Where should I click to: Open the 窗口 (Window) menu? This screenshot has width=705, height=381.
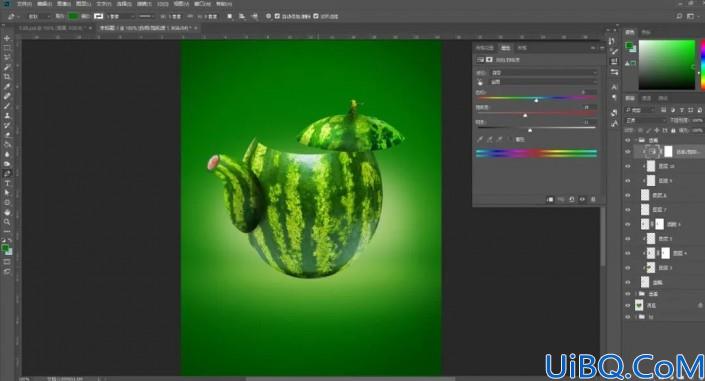pos(202,4)
